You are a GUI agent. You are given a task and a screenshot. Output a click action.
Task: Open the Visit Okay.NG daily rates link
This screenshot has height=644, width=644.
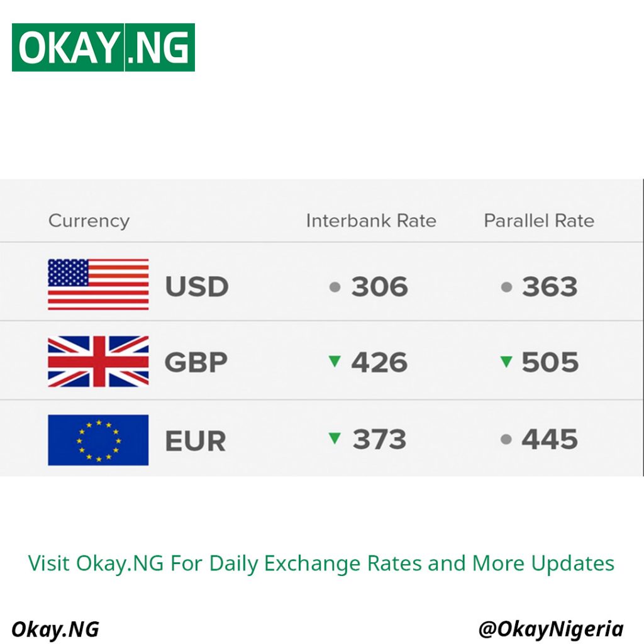click(x=321, y=563)
